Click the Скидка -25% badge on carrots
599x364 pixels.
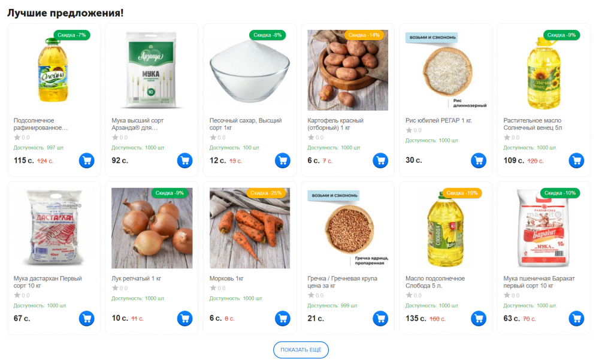[x=265, y=193]
